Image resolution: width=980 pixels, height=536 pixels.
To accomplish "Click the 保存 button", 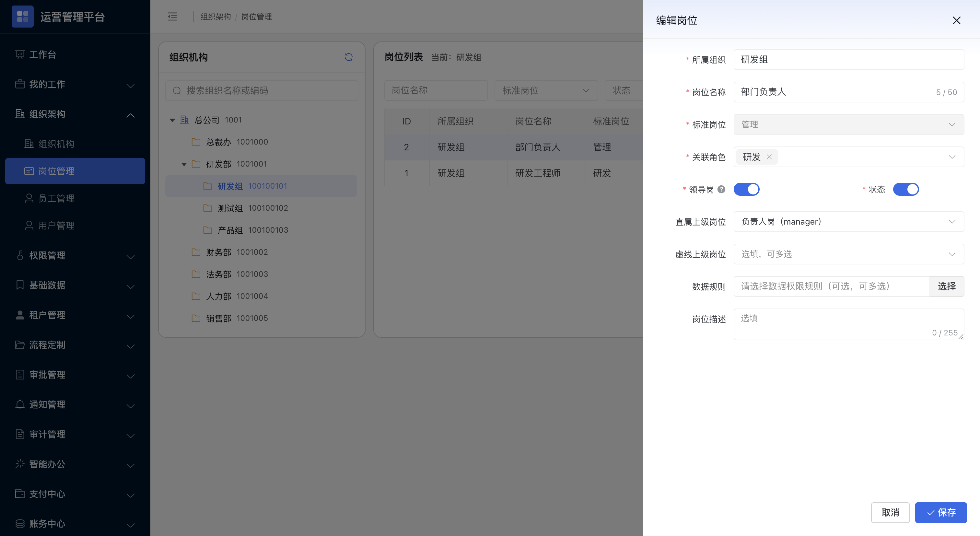I will (x=941, y=512).
